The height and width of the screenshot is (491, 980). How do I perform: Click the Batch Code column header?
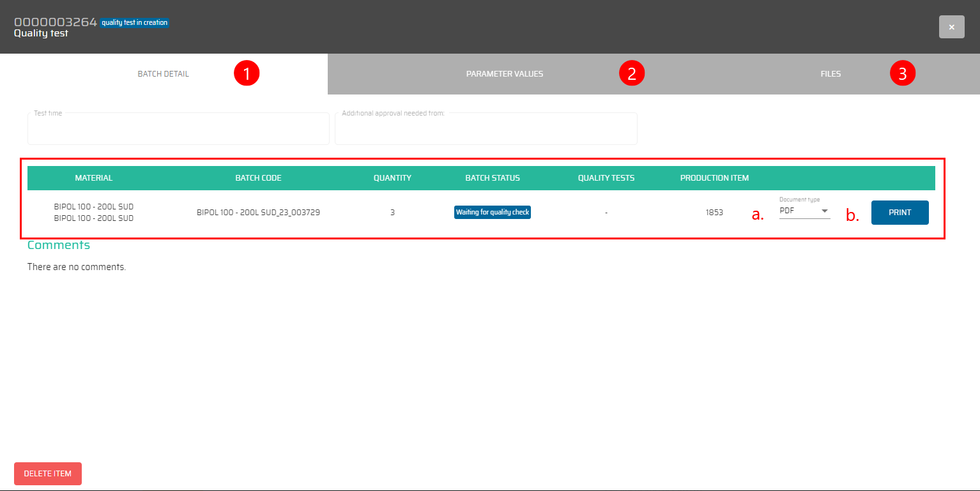[258, 178]
